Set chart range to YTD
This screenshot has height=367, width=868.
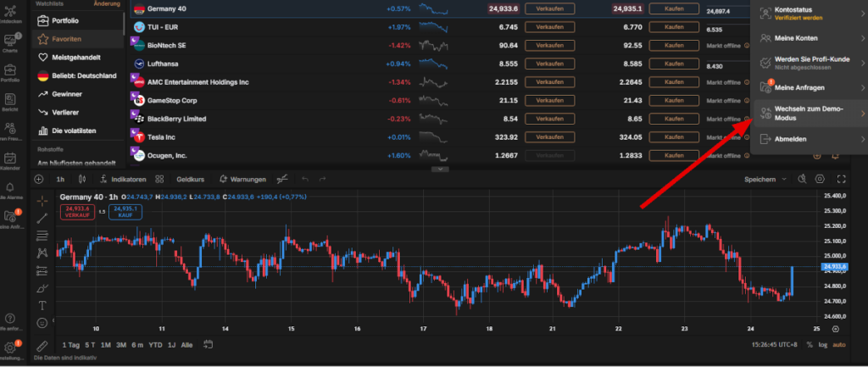[x=156, y=345]
